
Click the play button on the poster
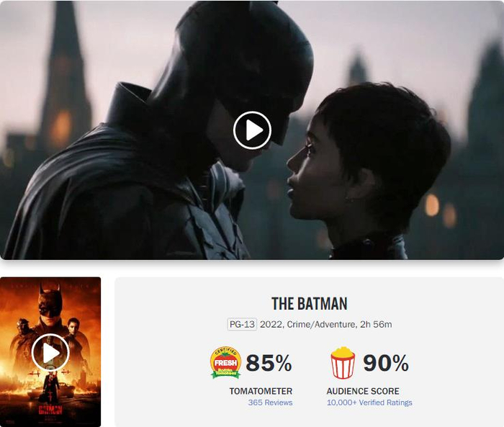50,353
